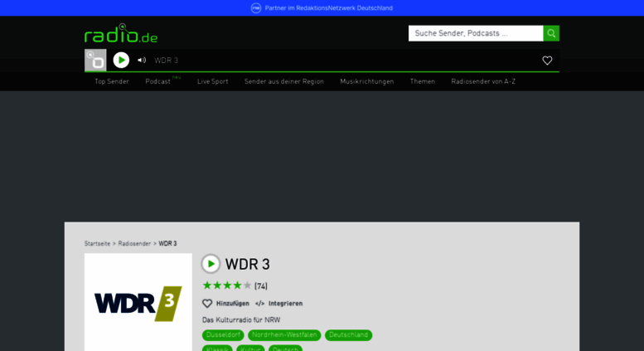Click the Integrieren label
The height and width of the screenshot is (351, 644).
coord(285,304)
